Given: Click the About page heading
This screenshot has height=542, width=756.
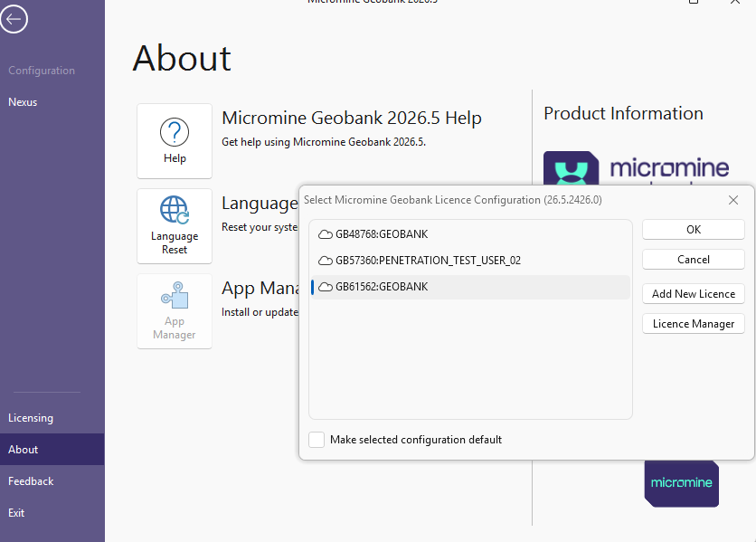Looking at the screenshot, I should 182,59.
